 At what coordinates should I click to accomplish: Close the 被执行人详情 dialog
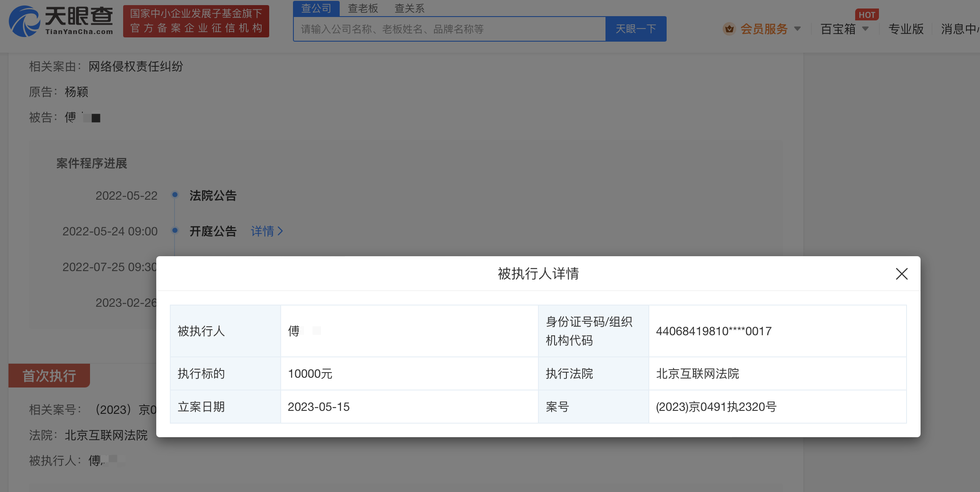tap(901, 274)
